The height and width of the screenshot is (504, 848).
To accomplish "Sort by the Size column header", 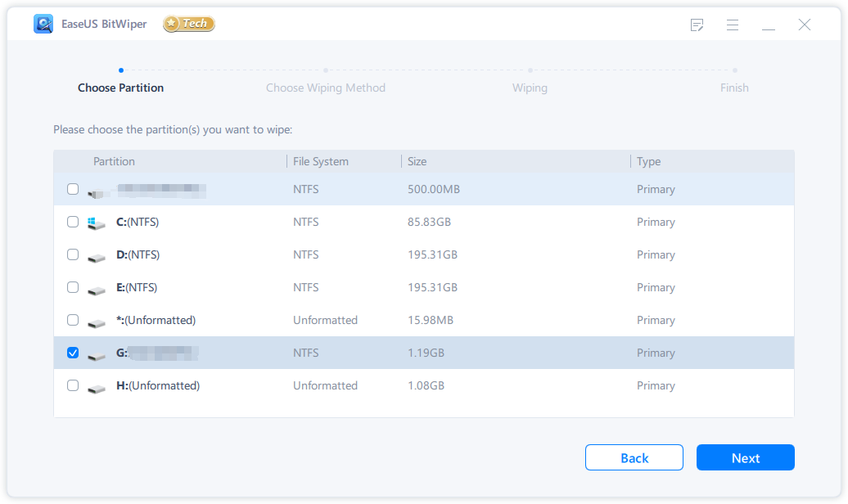I will coord(417,161).
